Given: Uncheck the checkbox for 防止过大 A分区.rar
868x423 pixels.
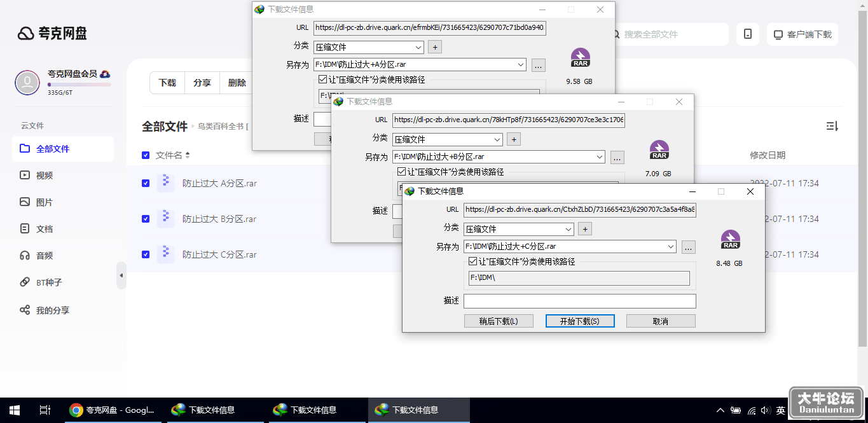Looking at the screenshot, I should [146, 183].
